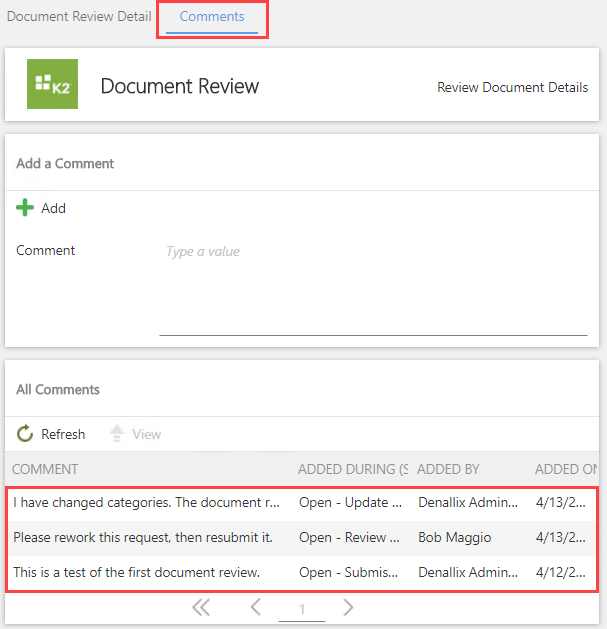Screen dimensions: 607x629
Task: Click the page number field
Action: [x=302, y=610]
